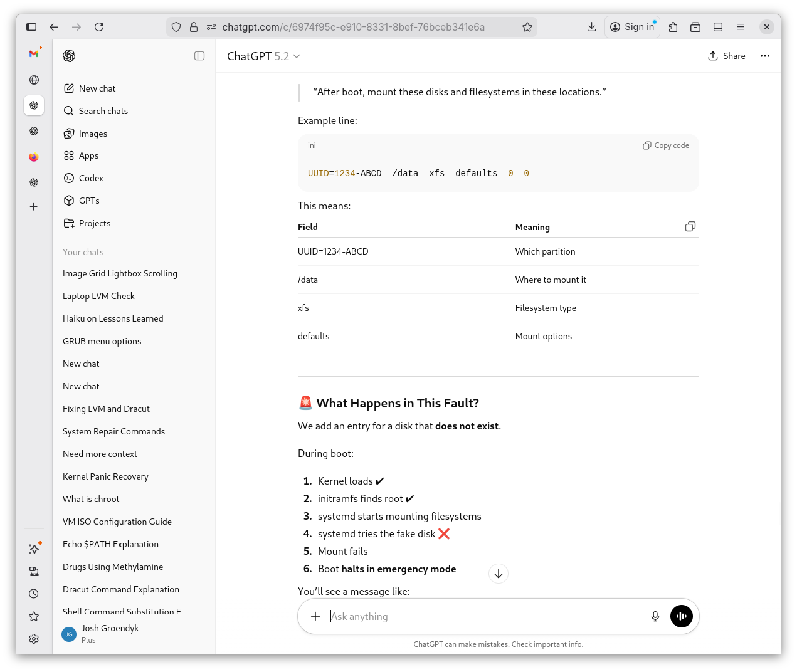Screen dimensions: 797x672
Task: Click the microphone dictation icon
Action: tap(655, 616)
